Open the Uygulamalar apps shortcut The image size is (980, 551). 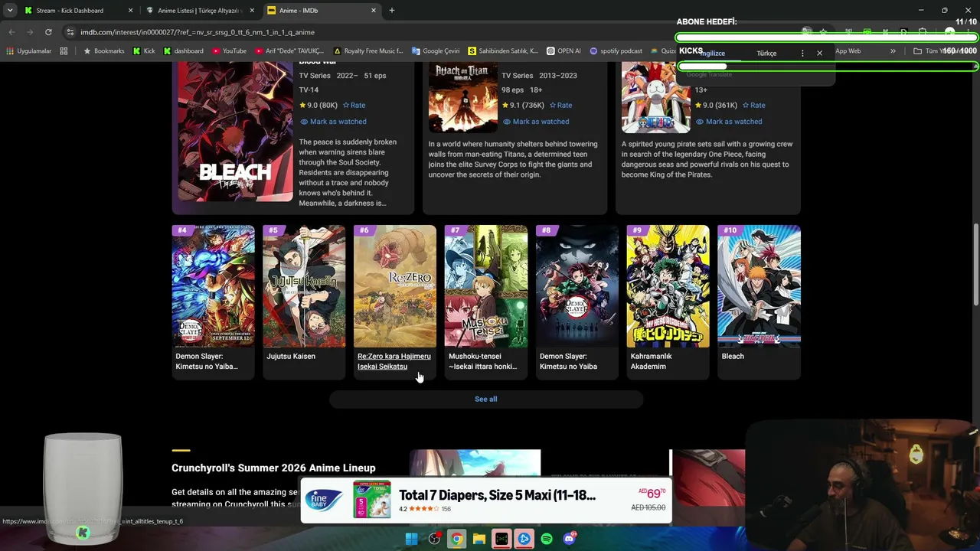[29, 51]
